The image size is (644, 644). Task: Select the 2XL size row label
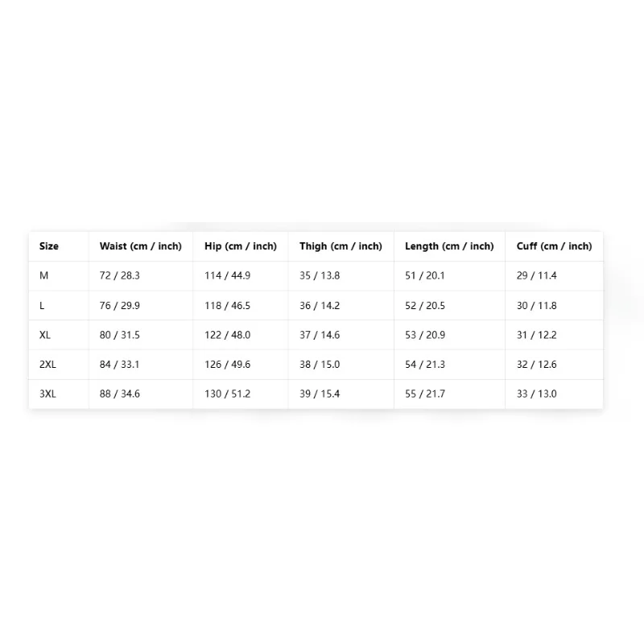coord(47,365)
